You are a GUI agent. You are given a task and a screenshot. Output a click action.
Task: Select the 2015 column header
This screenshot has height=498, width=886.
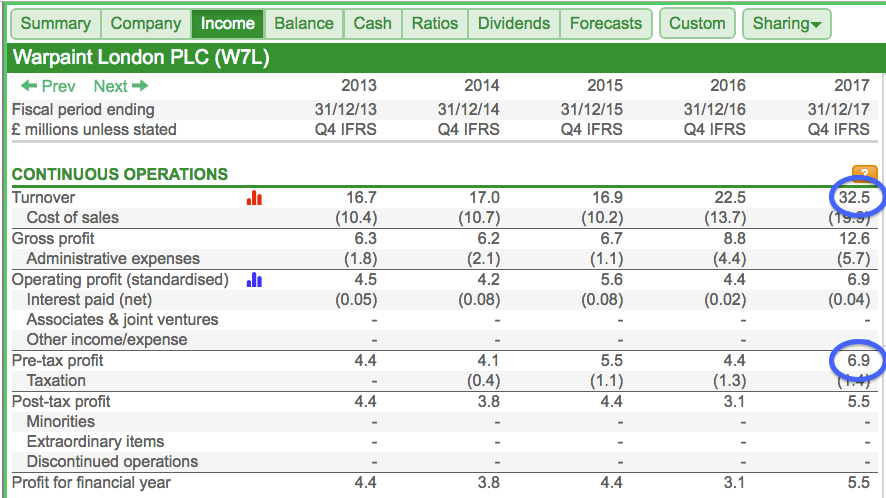coord(605,85)
